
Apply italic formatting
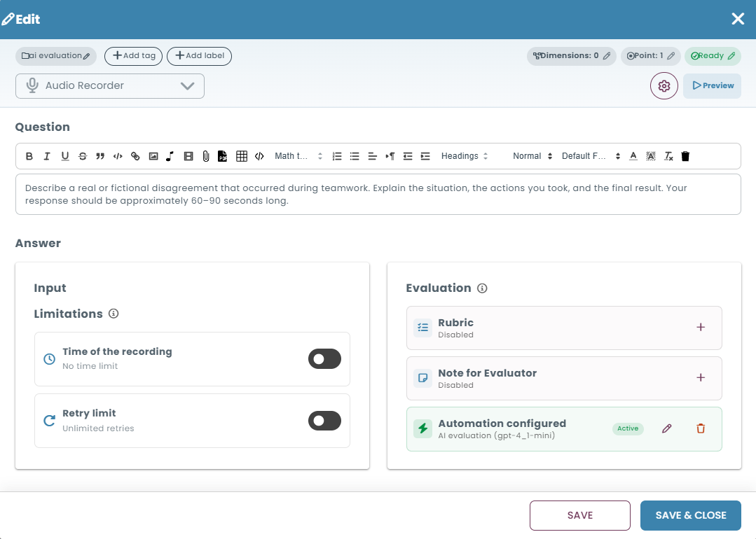[47, 156]
